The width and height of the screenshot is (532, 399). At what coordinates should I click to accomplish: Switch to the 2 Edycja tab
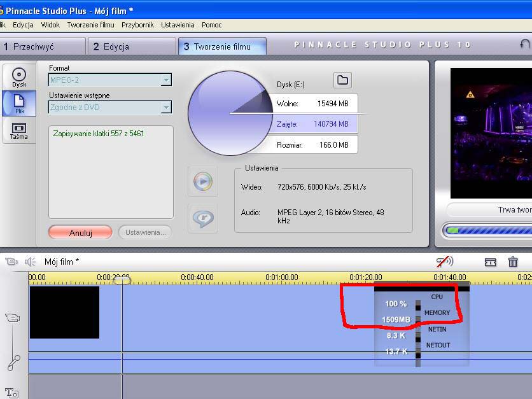[x=132, y=46]
